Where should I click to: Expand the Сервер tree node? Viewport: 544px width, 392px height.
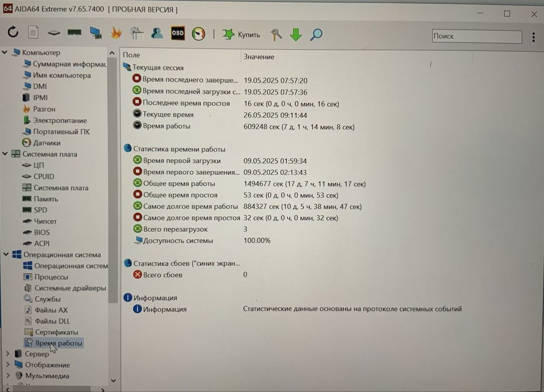(8, 353)
